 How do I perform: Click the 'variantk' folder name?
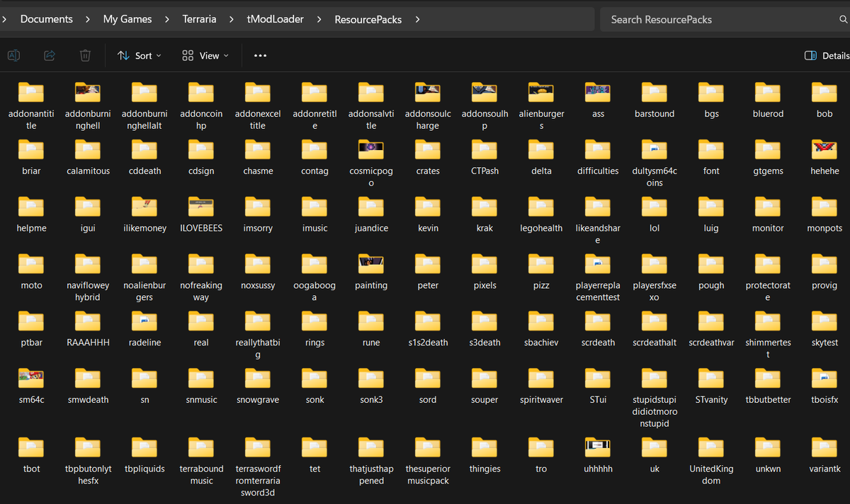pos(824,468)
